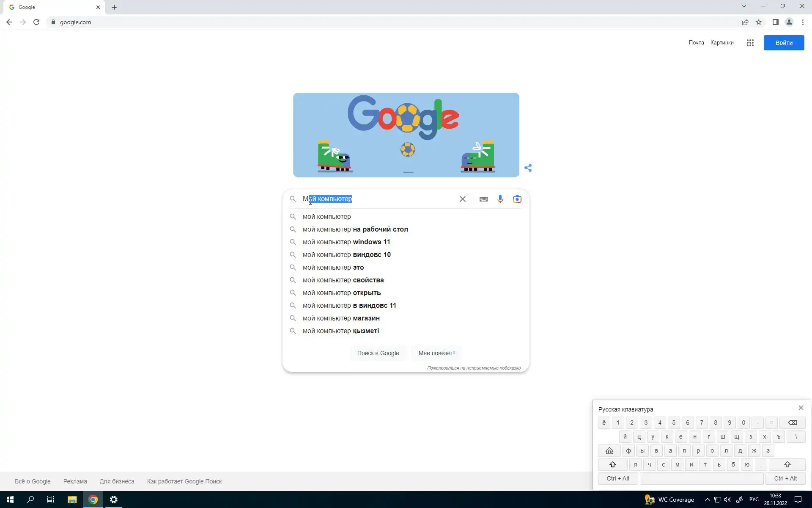Share the Google doodle
The width and height of the screenshot is (812, 508).
(528, 168)
